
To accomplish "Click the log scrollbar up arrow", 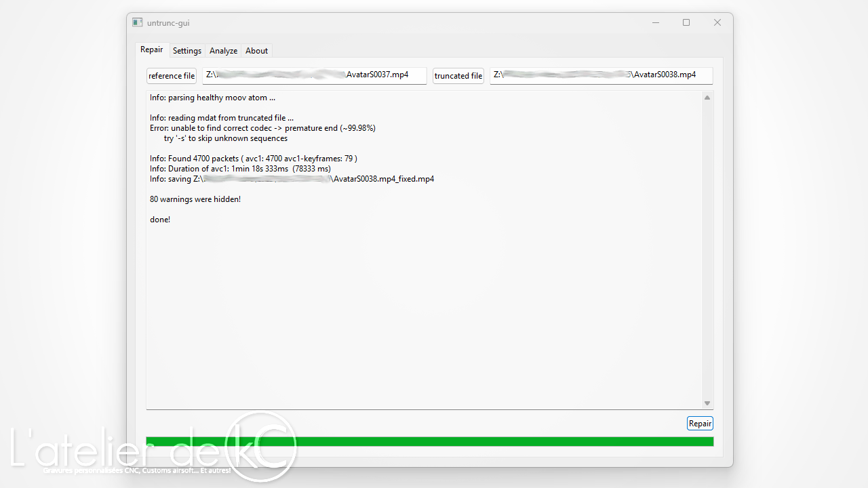I will (x=707, y=98).
